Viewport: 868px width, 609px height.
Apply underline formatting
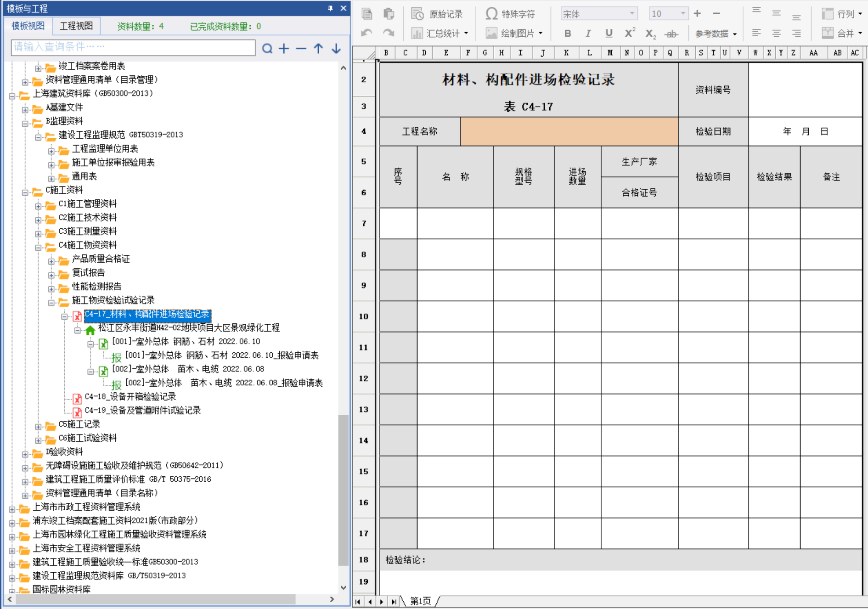coord(609,33)
